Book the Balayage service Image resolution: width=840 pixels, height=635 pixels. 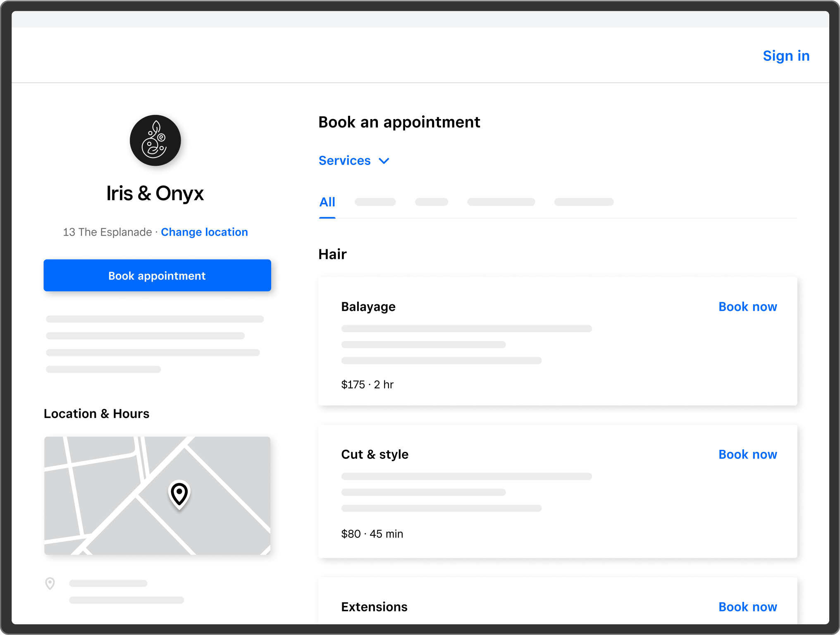(747, 306)
